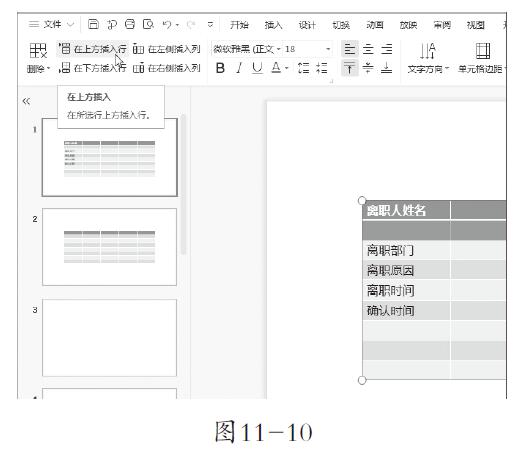Click the undo arrow icon
Image resolution: width=523 pixels, height=459 pixels.
pyautogui.click(x=167, y=24)
